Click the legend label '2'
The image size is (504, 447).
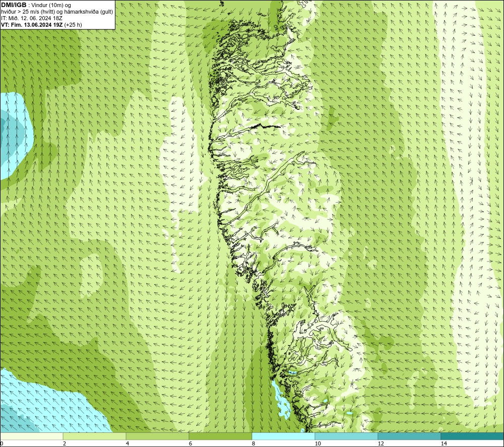[x=65, y=443]
